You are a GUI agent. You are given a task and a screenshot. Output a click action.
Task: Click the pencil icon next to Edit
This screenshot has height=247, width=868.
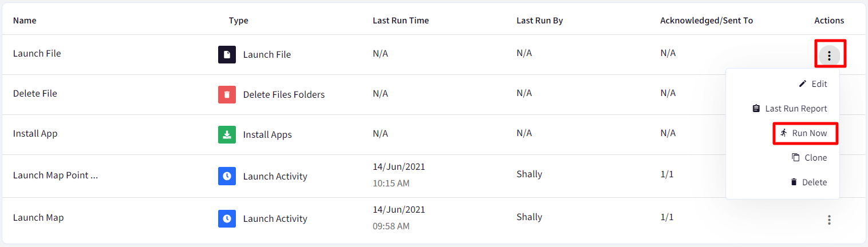[x=803, y=84]
